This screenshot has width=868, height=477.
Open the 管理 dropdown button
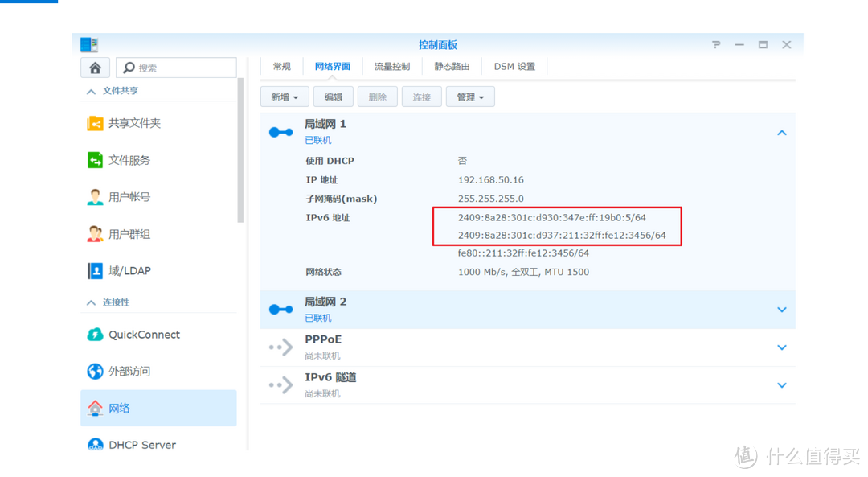pyautogui.click(x=470, y=97)
